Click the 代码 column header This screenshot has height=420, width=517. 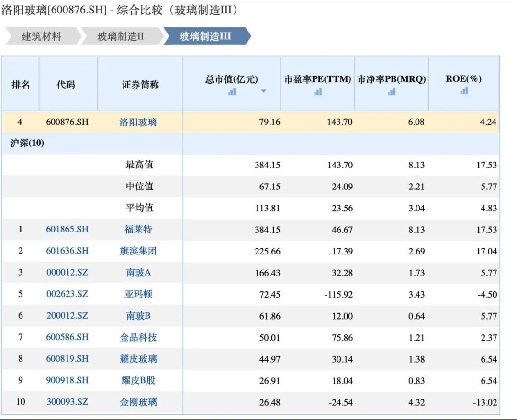pyautogui.click(x=66, y=85)
